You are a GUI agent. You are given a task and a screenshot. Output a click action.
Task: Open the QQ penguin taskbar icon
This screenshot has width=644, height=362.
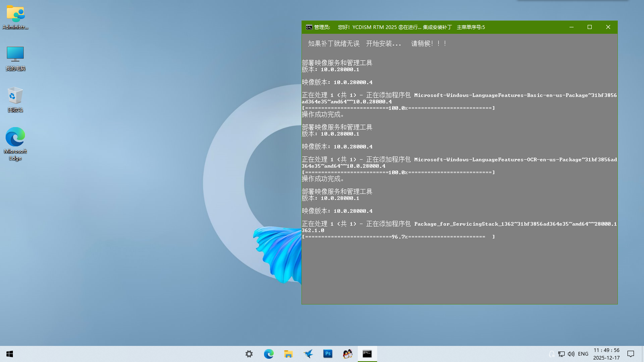point(347,354)
